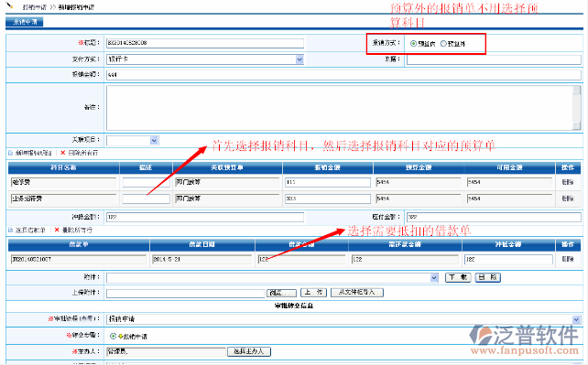588x365 pixels.
Task: Click the pencil icon beside the breadcrumb
Action: pos(9,5)
